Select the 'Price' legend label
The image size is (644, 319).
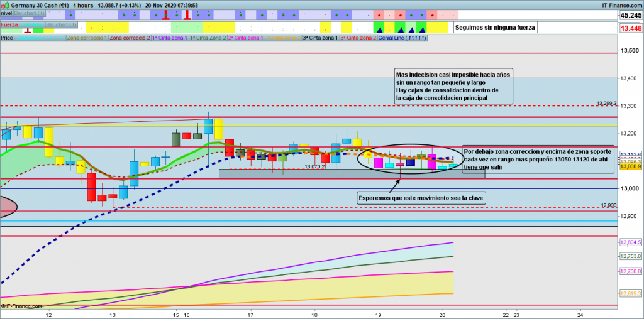point(7,38)
